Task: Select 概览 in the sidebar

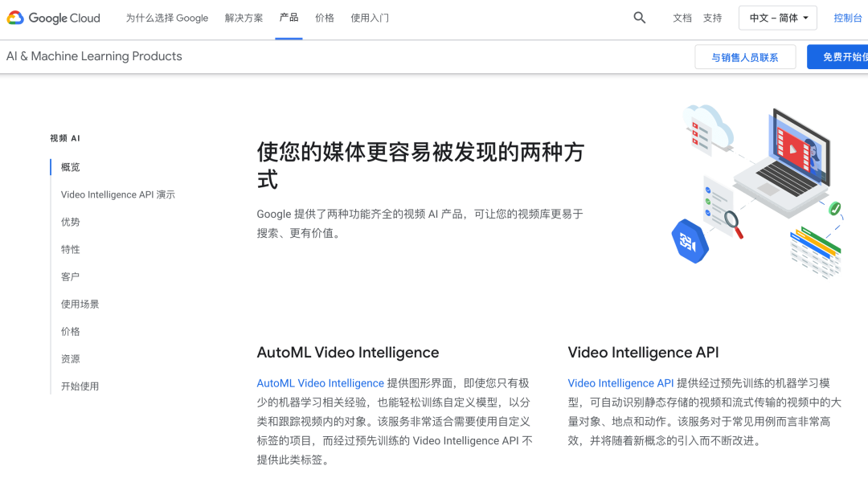Action: tap(69, 167)
